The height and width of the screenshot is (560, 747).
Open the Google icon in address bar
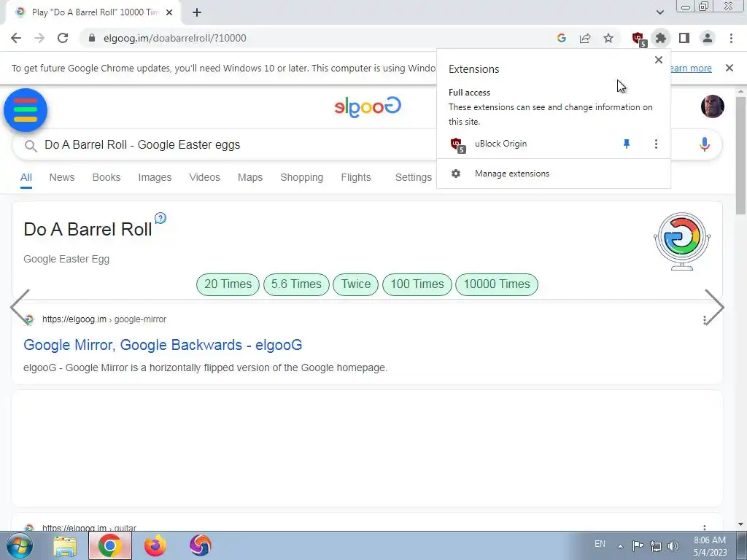pyautogui.click(x=561, y=38)
